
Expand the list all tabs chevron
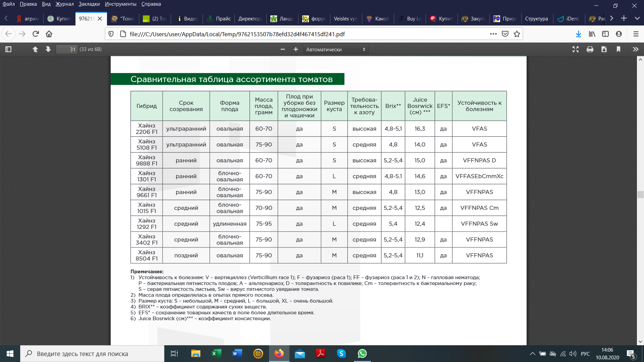click(637, 18)
